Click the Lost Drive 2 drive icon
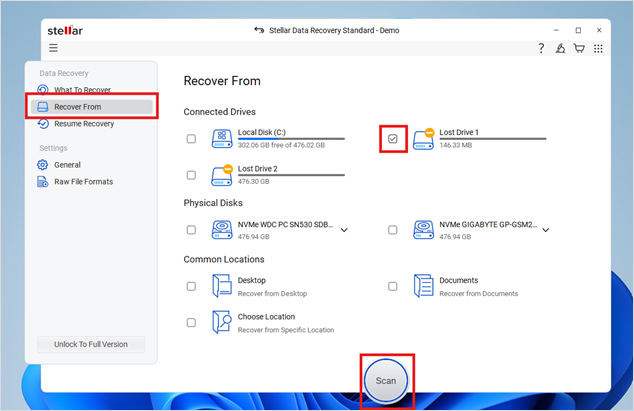 (x=222, y=175)
